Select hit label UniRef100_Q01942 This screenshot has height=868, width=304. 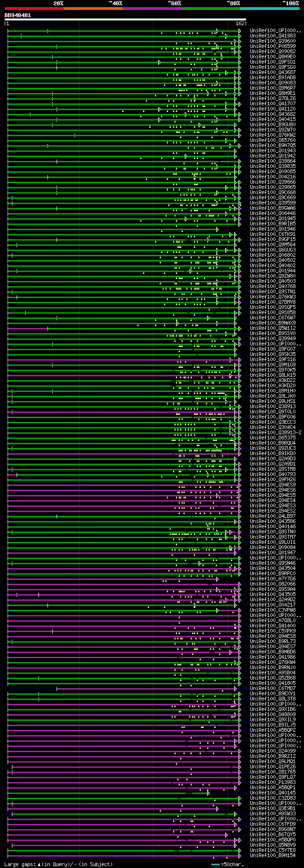point(273,156)
